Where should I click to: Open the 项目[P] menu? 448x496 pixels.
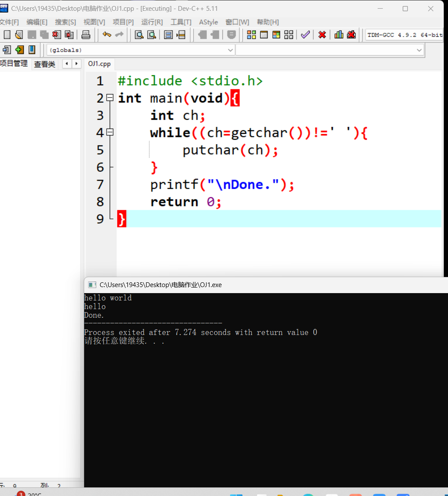click(x=123, y=22)
